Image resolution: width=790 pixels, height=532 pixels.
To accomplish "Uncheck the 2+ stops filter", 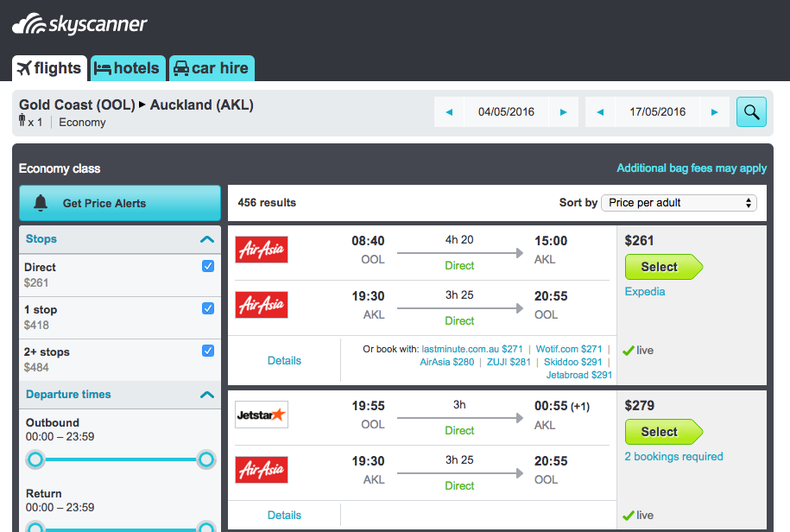I will (x=208, y=351).
